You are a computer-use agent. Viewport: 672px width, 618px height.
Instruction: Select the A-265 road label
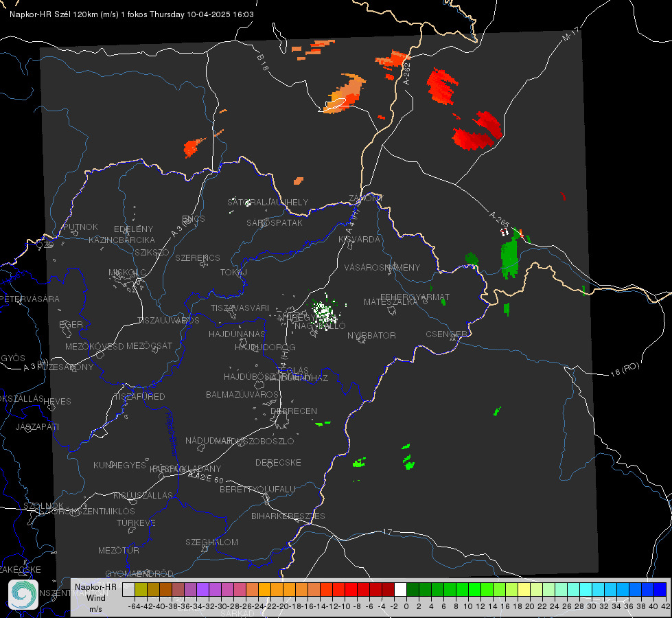coord(499,219)
